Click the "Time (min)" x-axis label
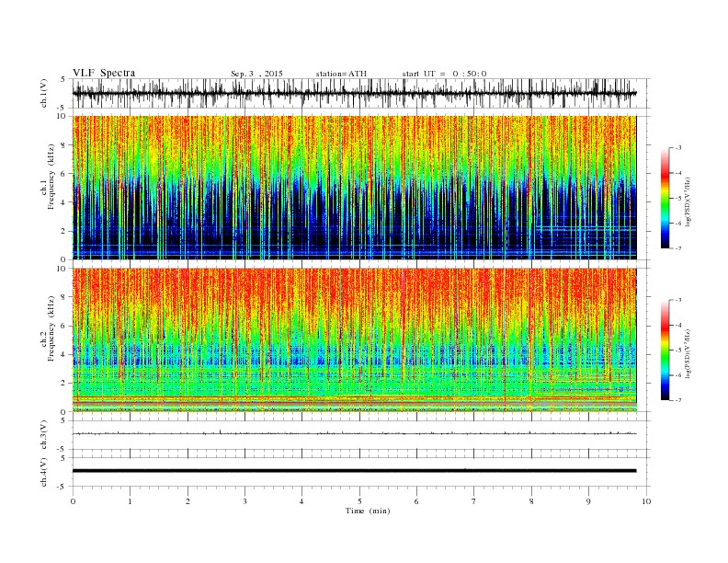 (368, 511)
